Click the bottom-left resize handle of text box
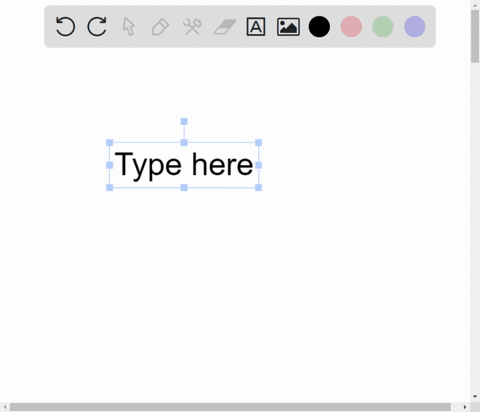Screen dimensions: 480x412 coord(109,188)
